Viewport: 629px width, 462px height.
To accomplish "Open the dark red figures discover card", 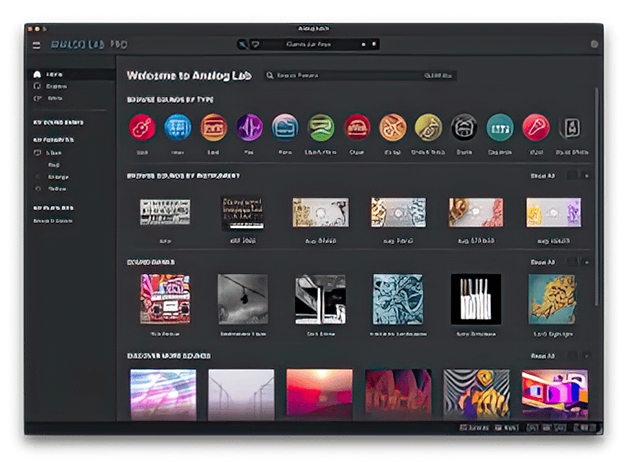I will point(398,395).
